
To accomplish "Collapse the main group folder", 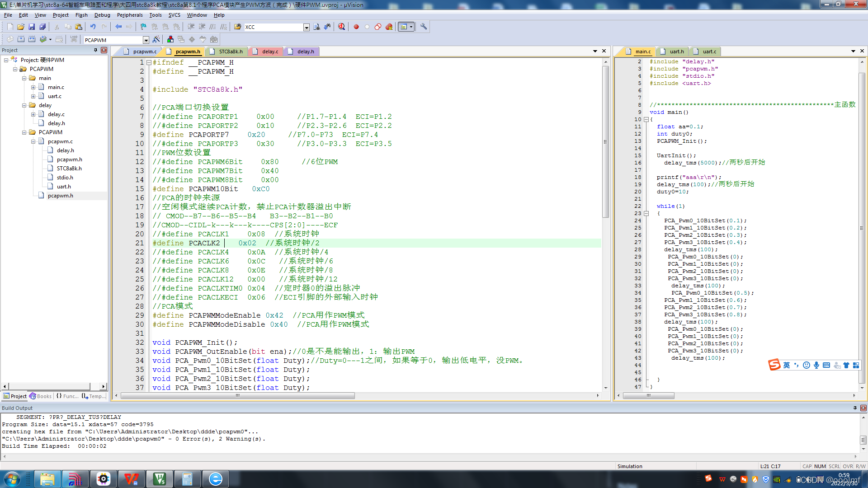I will (24, 78).
